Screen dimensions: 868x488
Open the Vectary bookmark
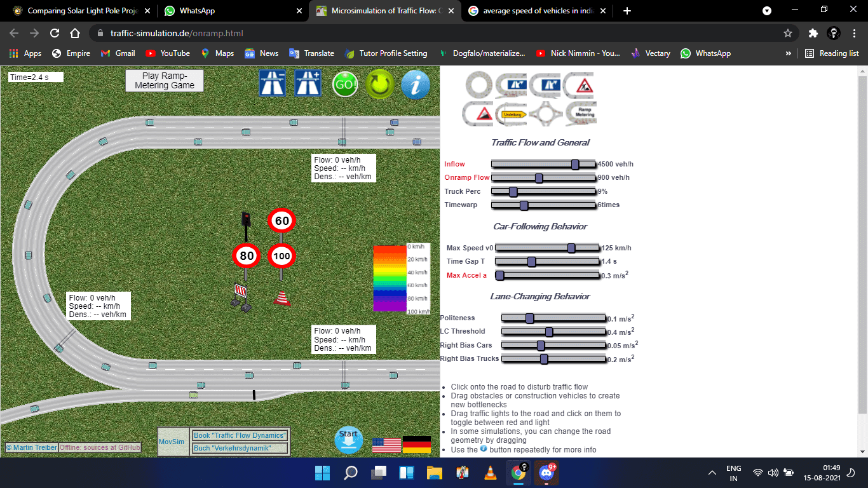point(650,53)
